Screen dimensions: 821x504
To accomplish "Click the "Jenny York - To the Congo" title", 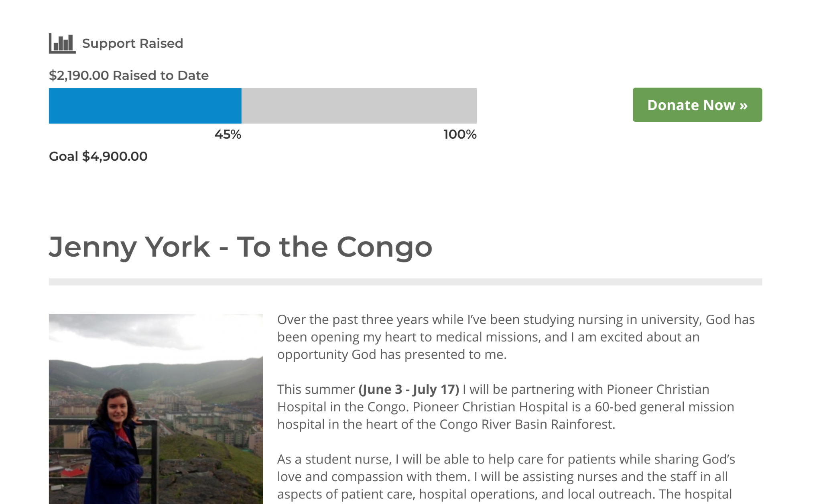I will coord(240,247).
